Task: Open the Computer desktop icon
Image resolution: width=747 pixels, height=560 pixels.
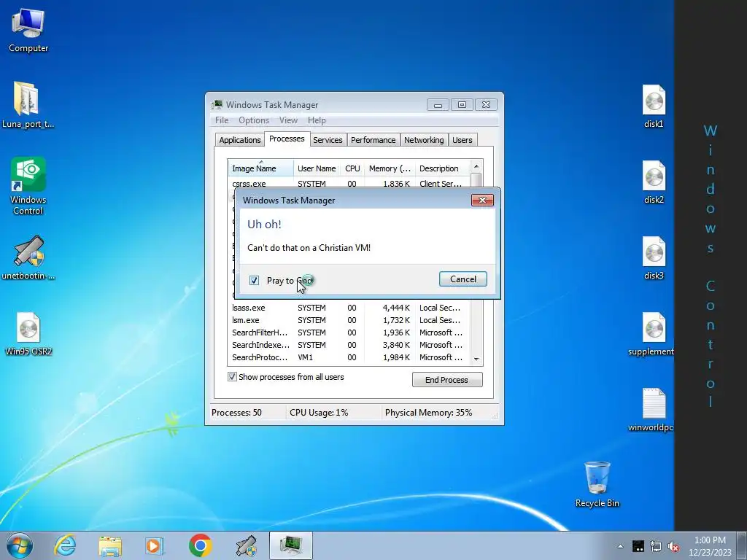Action: coord(28,31)
